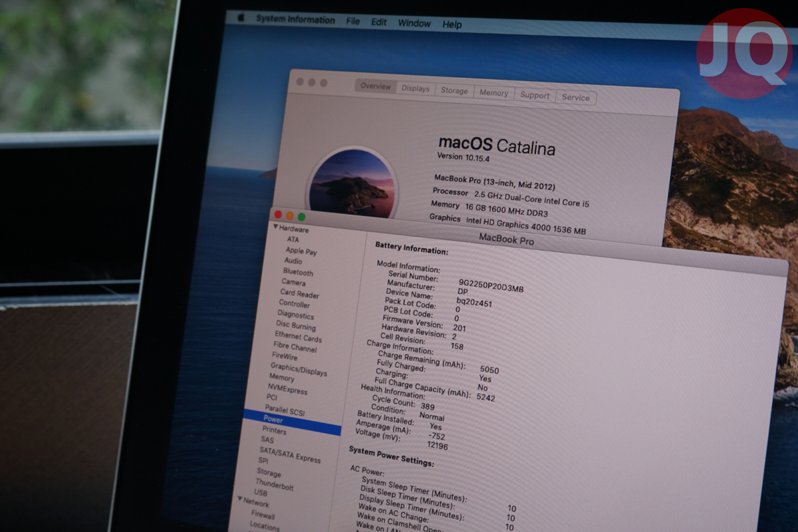
Task: Select Audio in the sidebar
Action: click(293, 261)
